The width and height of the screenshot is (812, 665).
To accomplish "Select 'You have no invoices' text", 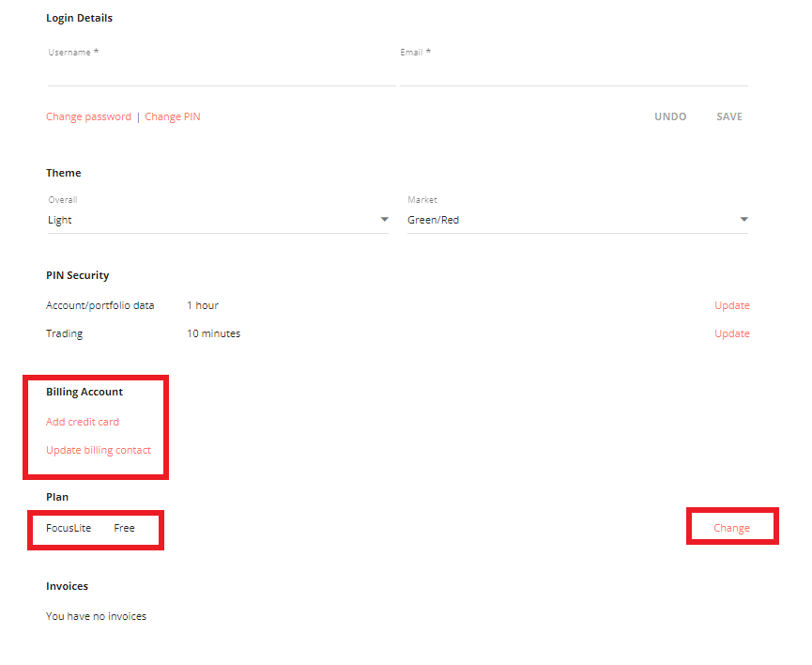I will (97, 616).
